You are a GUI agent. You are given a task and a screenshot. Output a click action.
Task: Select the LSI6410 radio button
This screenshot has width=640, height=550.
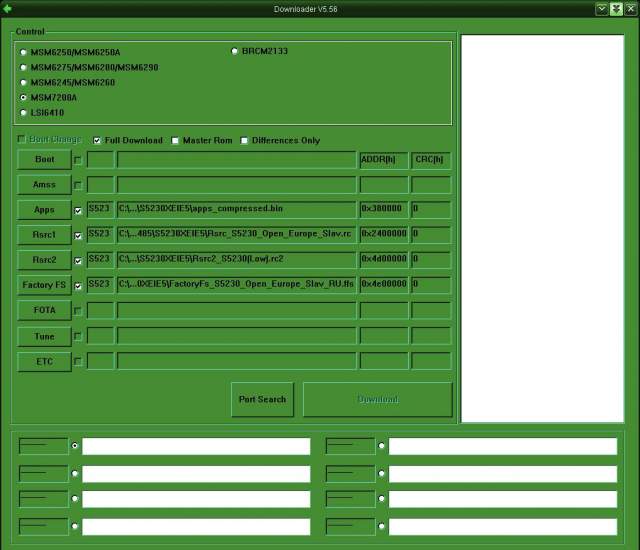[24, 113]
